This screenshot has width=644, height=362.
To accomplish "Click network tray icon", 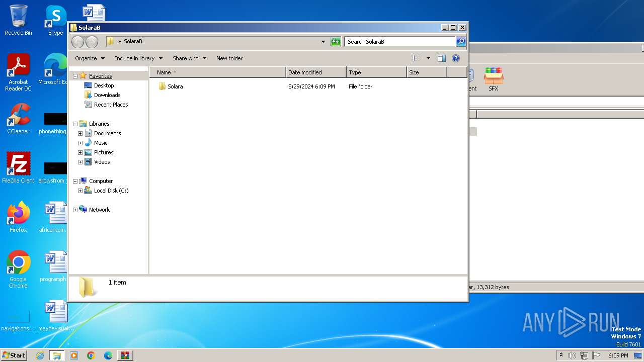I will 584,355.
